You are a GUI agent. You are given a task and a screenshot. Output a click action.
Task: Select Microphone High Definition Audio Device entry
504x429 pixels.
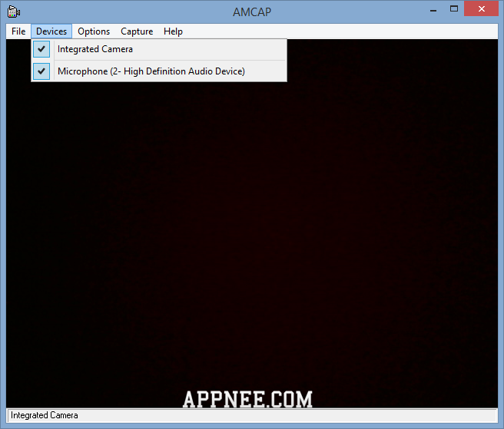point(159,71)
